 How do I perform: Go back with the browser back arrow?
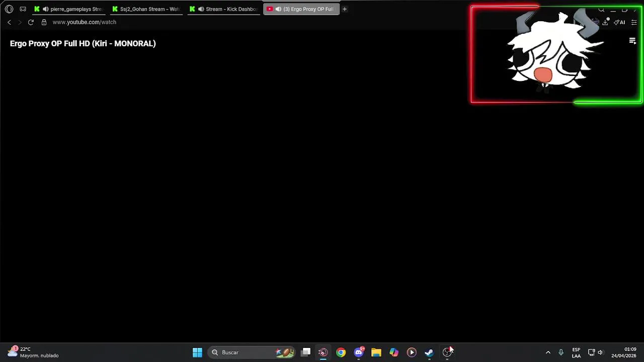pos(9,22)
